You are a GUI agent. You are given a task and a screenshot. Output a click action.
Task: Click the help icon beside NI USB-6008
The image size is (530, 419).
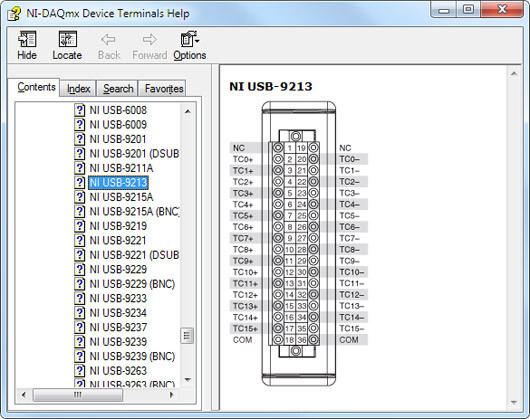[x=79, y=110]
